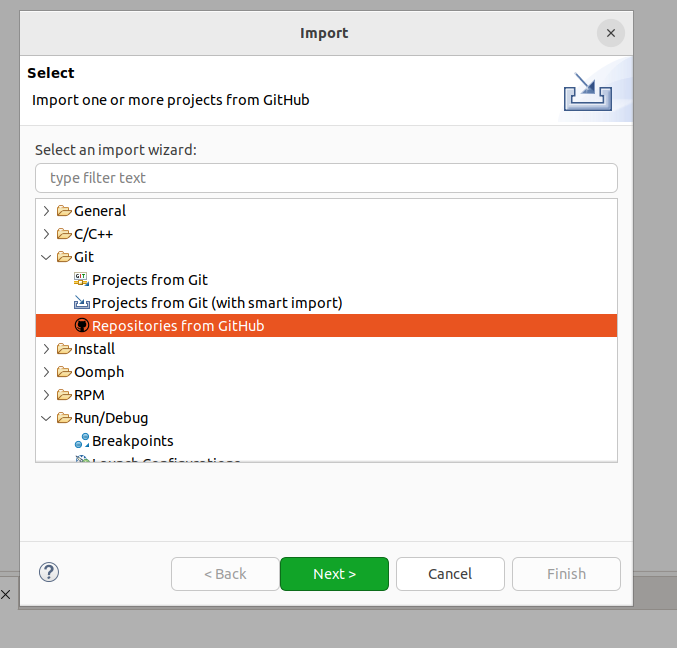Click the Oomph folder icon

(64, 372)
